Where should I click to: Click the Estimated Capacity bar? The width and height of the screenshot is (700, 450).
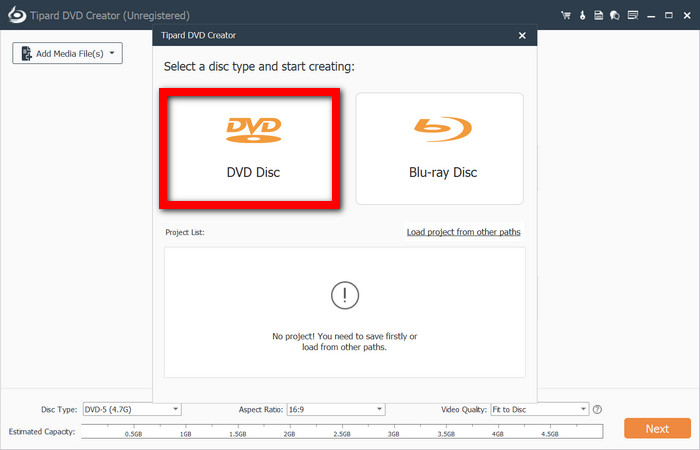(342, 431)
